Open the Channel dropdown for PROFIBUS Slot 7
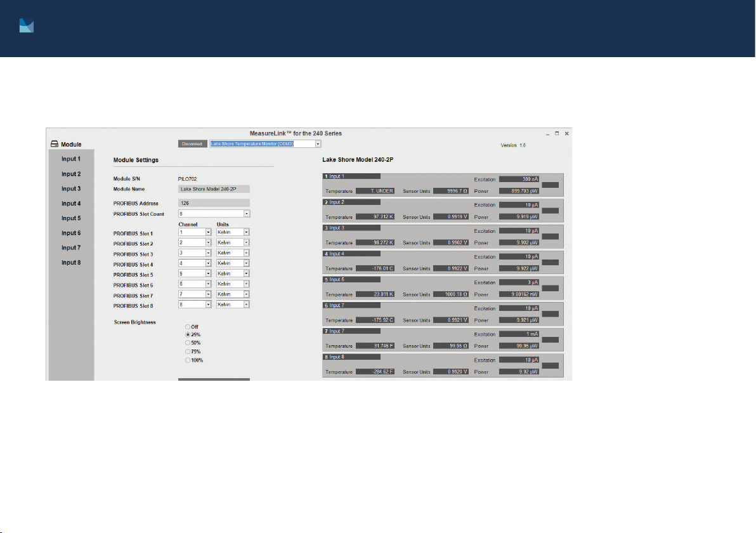Viewport: 756px width, 533px height. pos(208,294)
